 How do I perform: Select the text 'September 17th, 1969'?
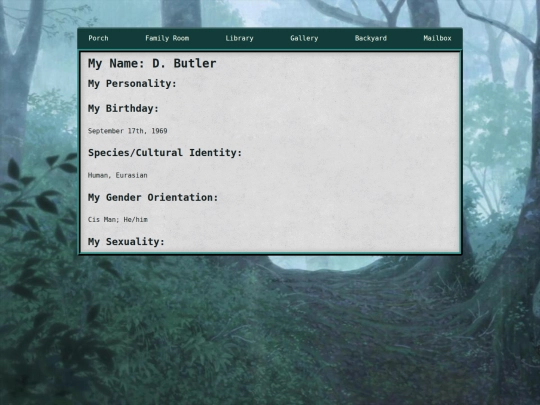click(x=128, y=131)
